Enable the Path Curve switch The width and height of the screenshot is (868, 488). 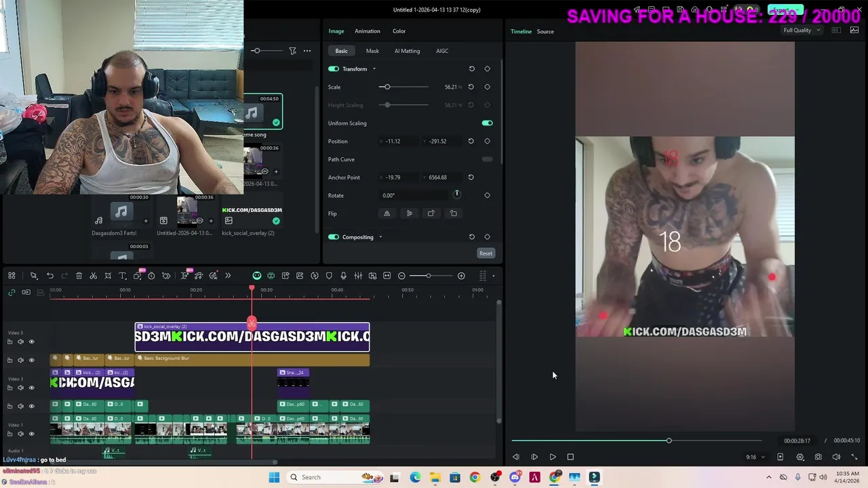pyautogui.click(x=487, y=159)
